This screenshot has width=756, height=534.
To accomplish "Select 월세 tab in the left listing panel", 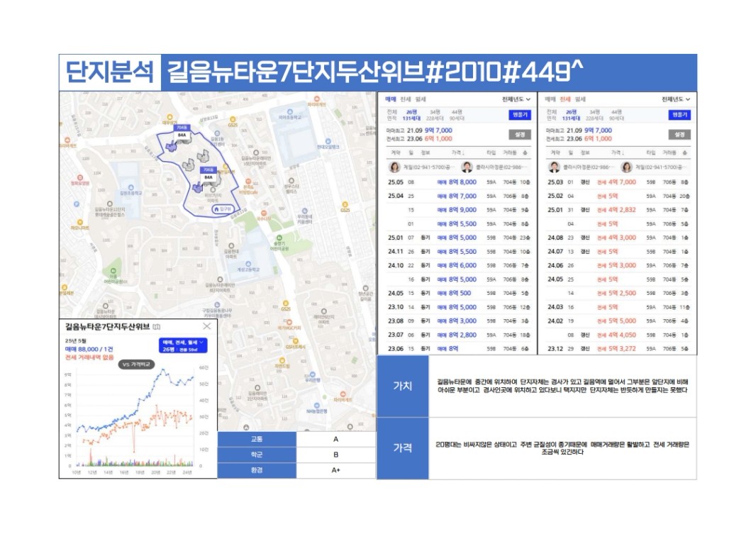I will pos(421,99).
